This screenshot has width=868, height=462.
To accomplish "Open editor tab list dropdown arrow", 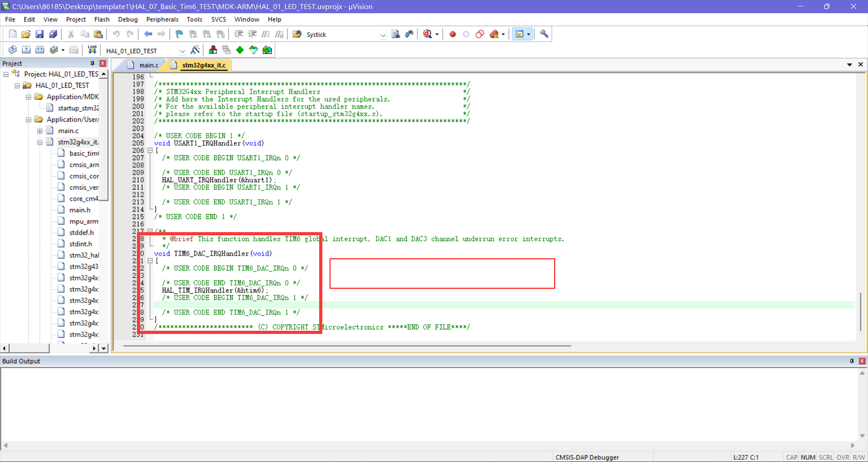I will click(x=849, y=65).
